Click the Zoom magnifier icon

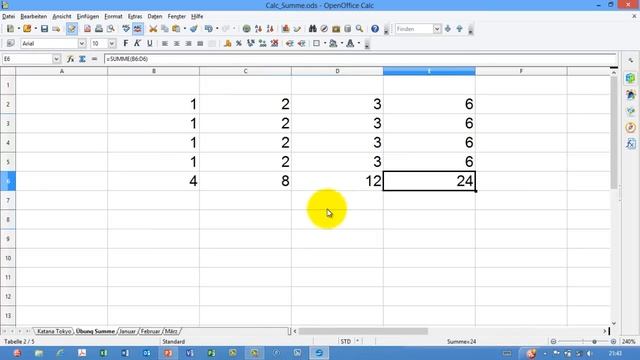359,29
